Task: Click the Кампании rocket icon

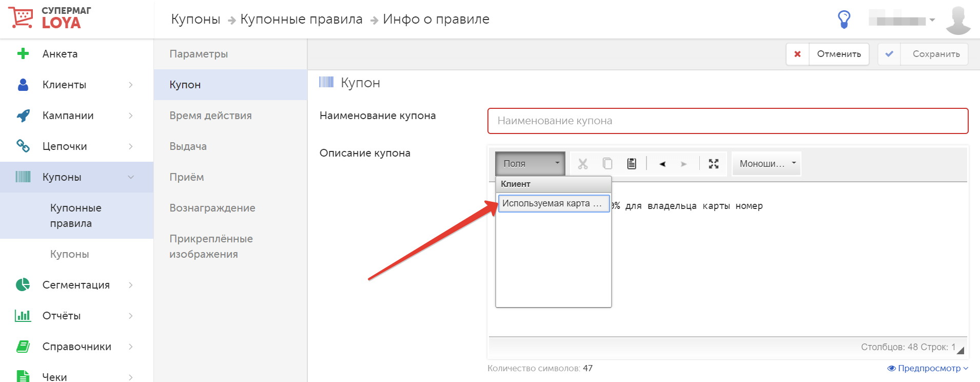Action: coord(23,116)
